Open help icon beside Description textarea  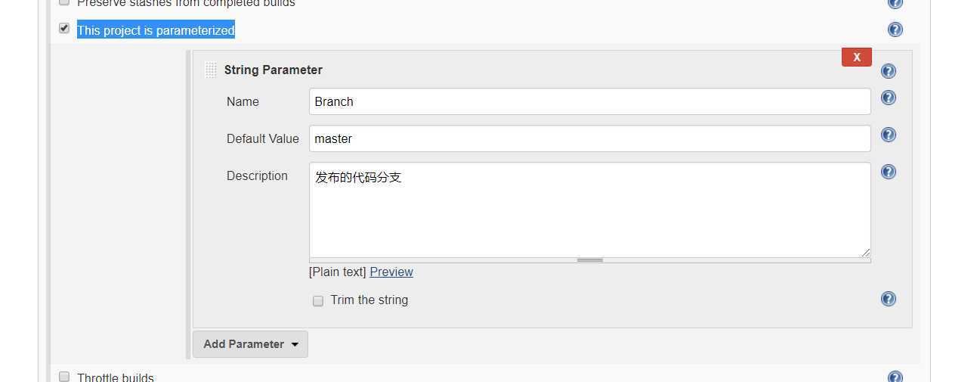point(889,172)
